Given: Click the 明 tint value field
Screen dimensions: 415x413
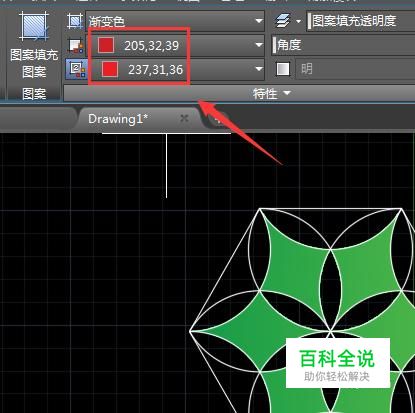Looking at the screenshot, I should coord(355,69).
